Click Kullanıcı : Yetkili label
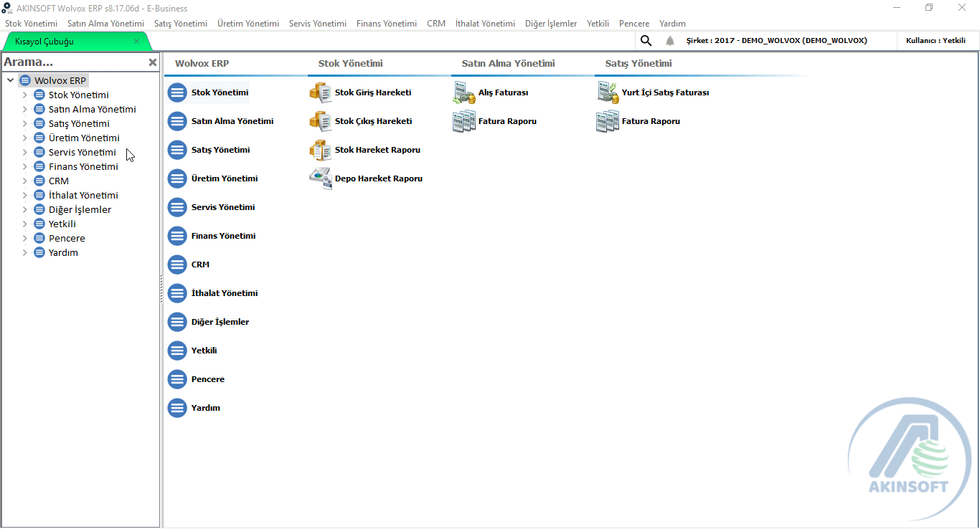 point(936,41)
